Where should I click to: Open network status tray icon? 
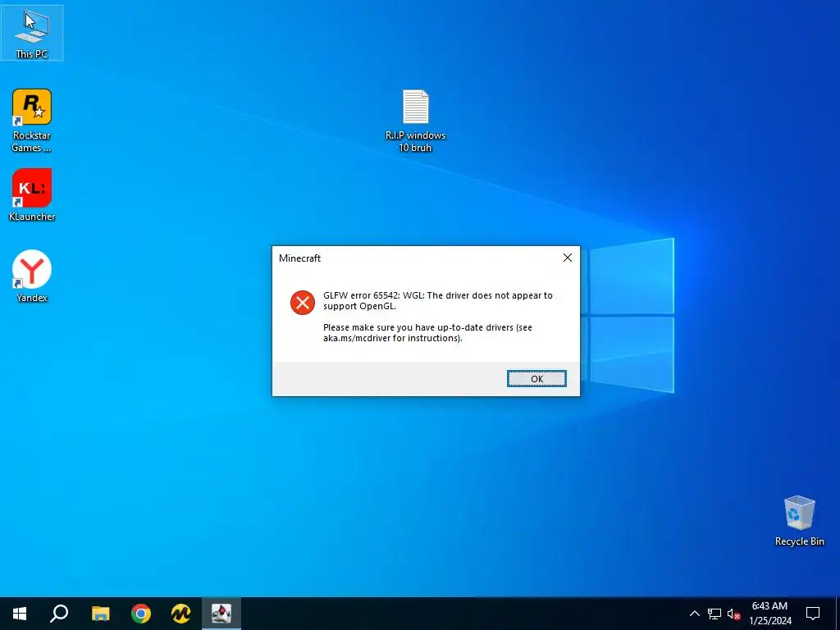pos(714,614)
